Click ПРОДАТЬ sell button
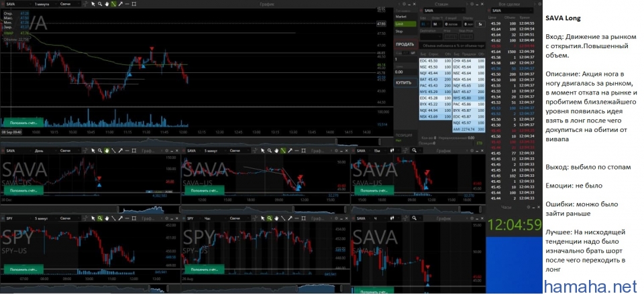This screenshot has height=294, width=644. tap(405, 44)
